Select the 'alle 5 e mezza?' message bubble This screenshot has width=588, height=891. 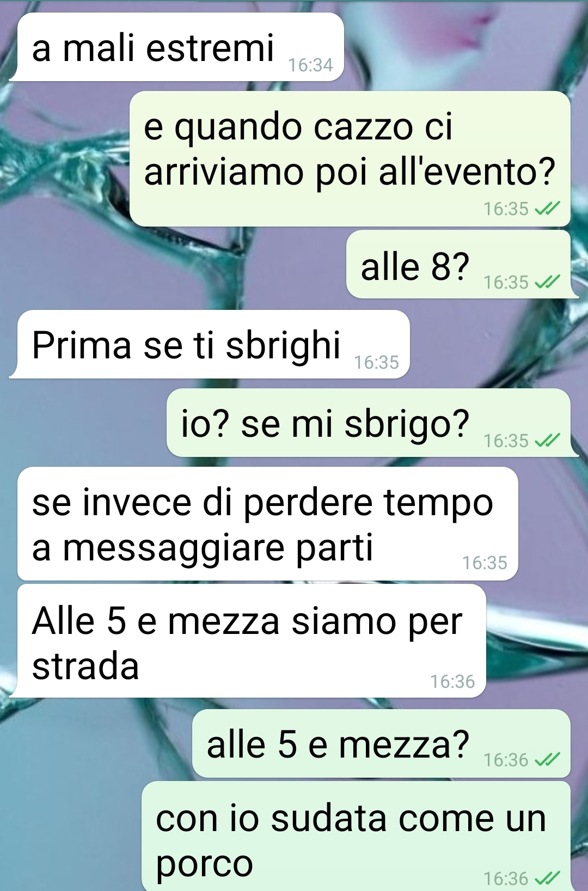381,743
